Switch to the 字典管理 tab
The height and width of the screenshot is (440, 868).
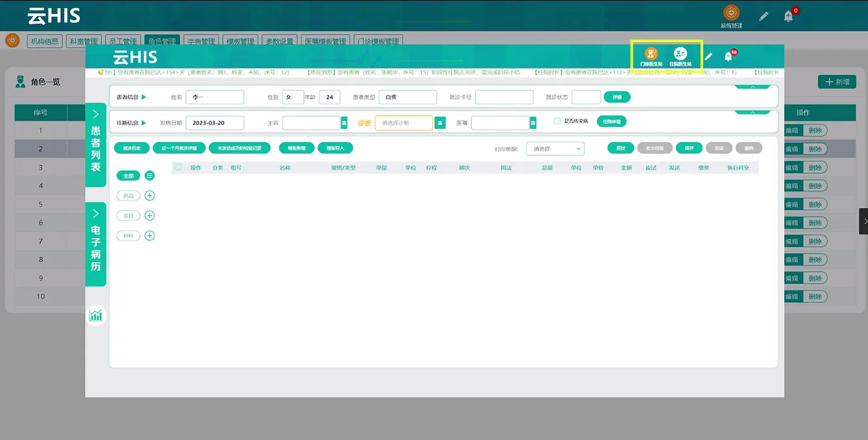pos(201,41)
